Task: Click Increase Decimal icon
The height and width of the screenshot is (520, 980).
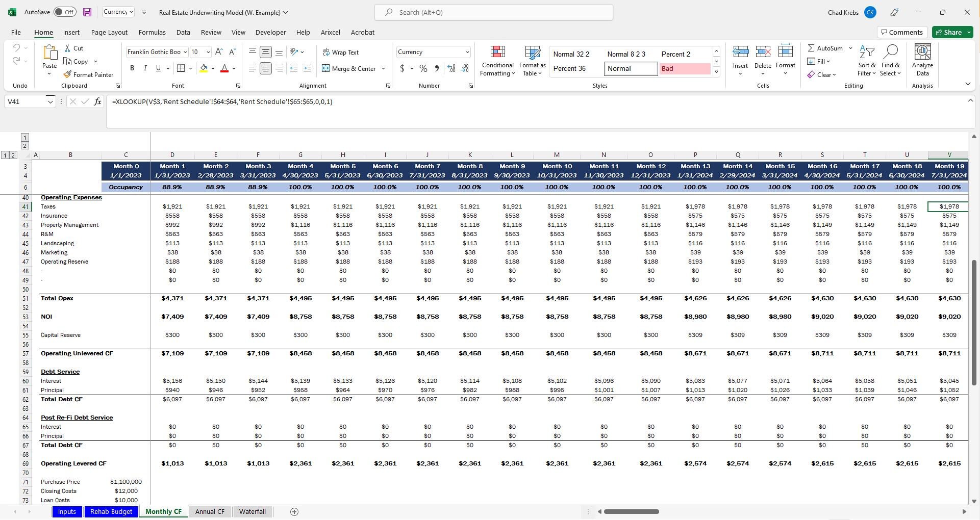Action: (451, 68)
